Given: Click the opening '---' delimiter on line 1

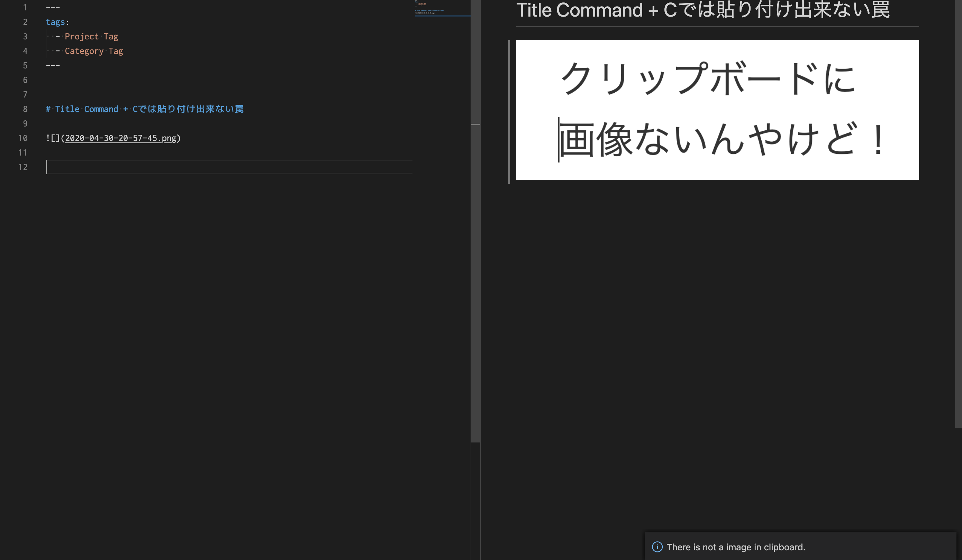Looking at the screenshot, I should coord(53,8).
